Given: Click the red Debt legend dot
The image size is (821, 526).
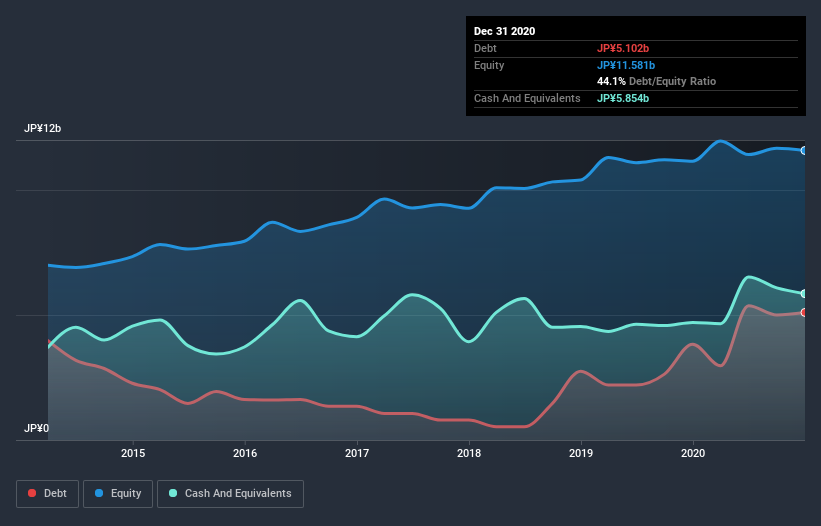Looking at the screenshot, I should pyautogui.click(x=32, y=493).
